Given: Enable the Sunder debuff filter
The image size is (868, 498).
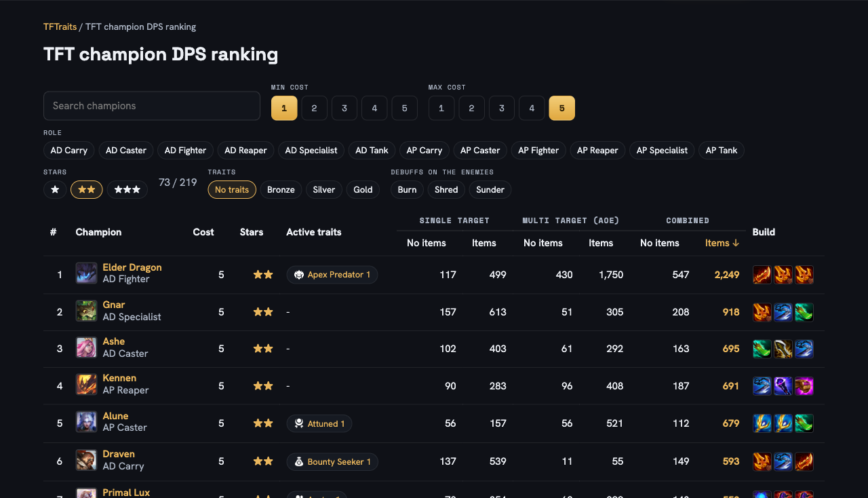Looking at the screenshot, I should click(490, 190).
